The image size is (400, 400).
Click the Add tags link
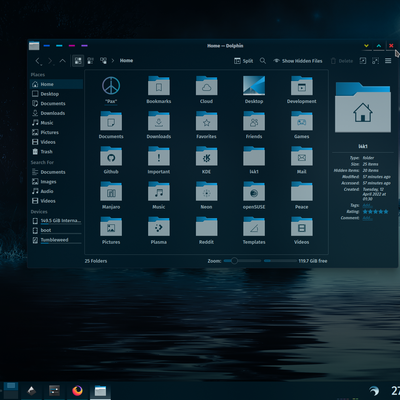pos(367,205)
